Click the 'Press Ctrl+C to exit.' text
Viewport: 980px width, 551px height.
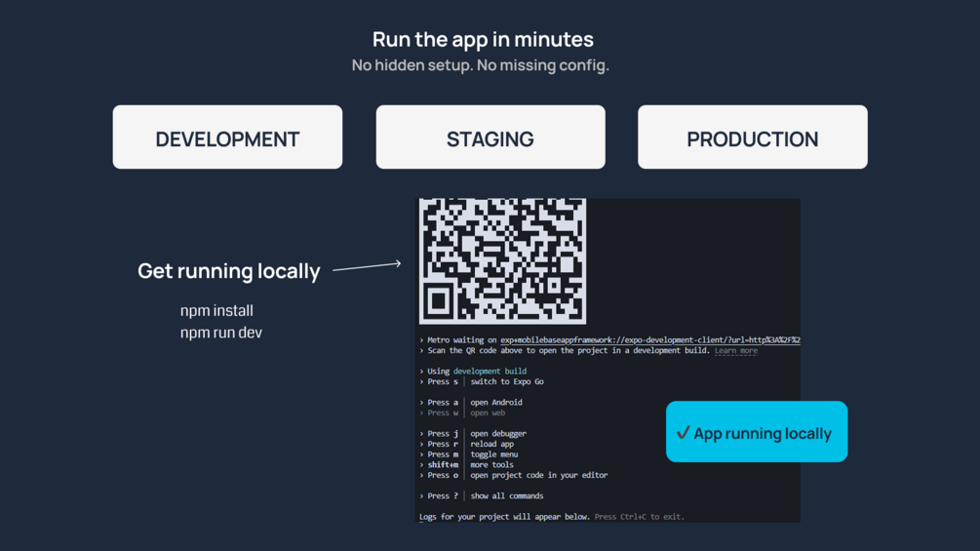[x=640, y=517]
